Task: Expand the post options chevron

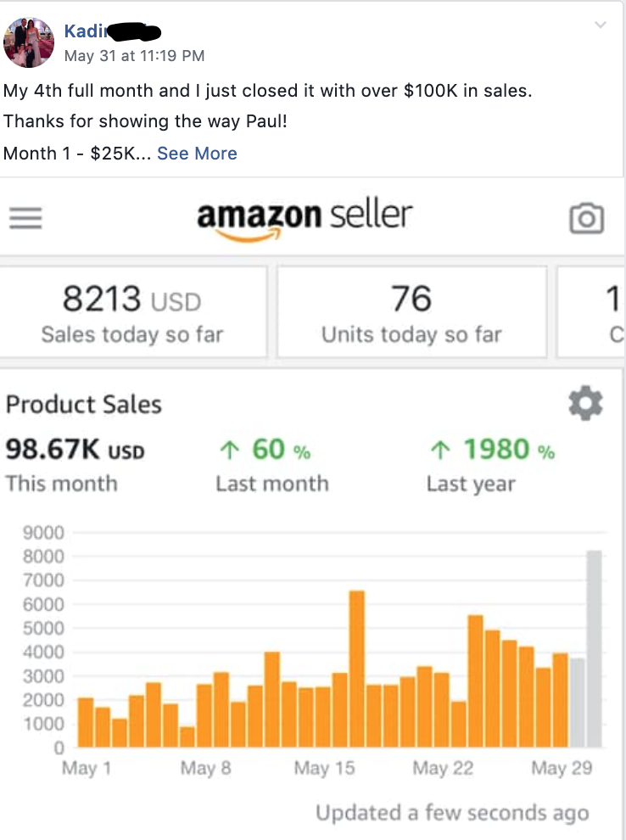Action: point(601,25)
